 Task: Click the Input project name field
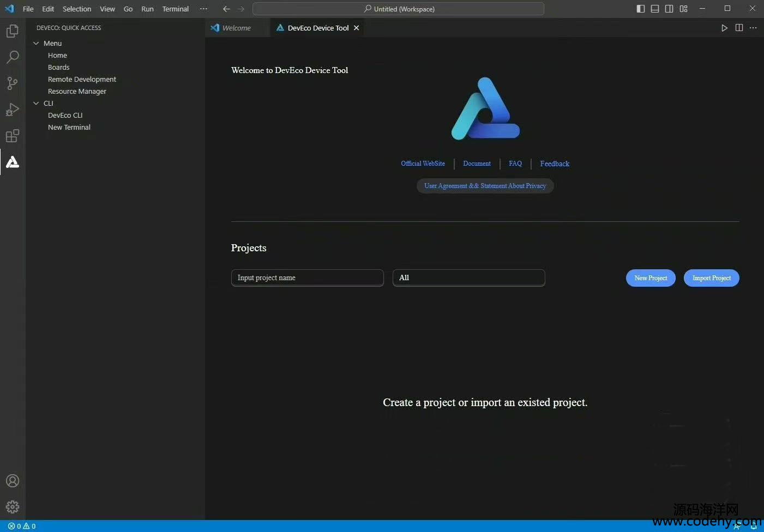pos(308,277)
